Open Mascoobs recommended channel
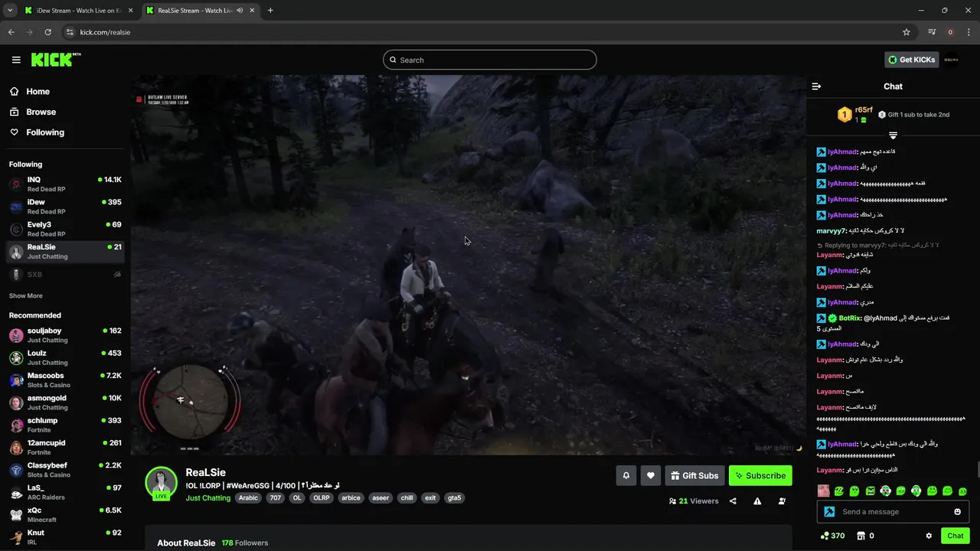The width and height of the screenshot is (980, 551). point(65,380)
